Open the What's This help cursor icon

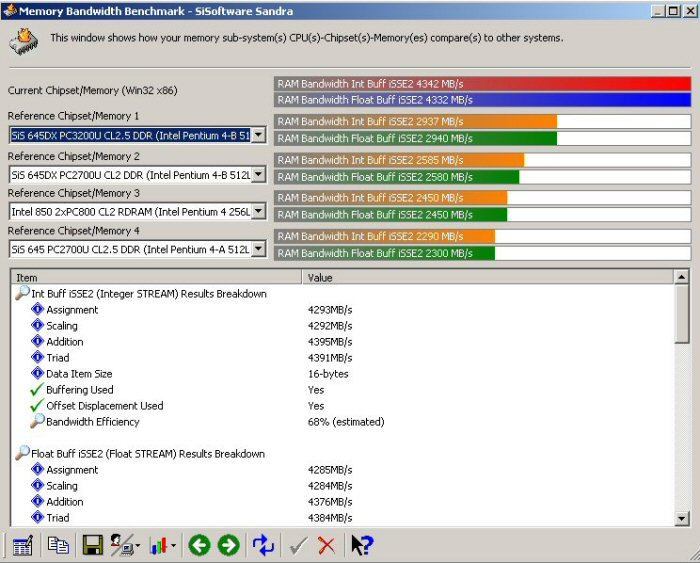[362, 546]
